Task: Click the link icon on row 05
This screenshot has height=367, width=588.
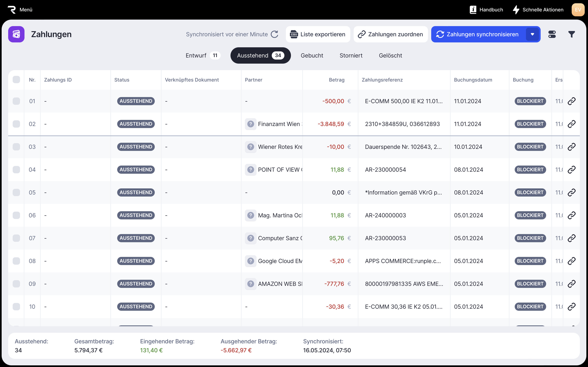Action: pos(571,192)
